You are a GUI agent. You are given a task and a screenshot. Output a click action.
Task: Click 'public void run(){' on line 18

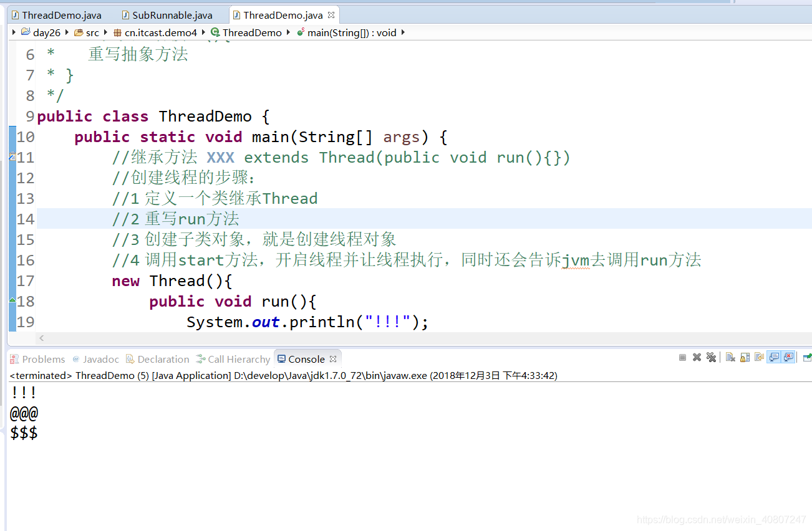(x=233, y=302)
